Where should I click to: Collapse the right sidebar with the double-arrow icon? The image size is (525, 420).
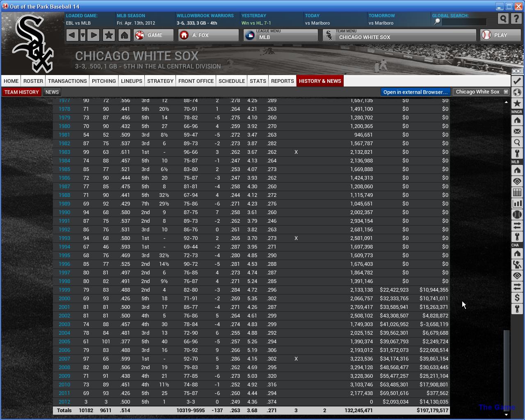coord(516,71)
